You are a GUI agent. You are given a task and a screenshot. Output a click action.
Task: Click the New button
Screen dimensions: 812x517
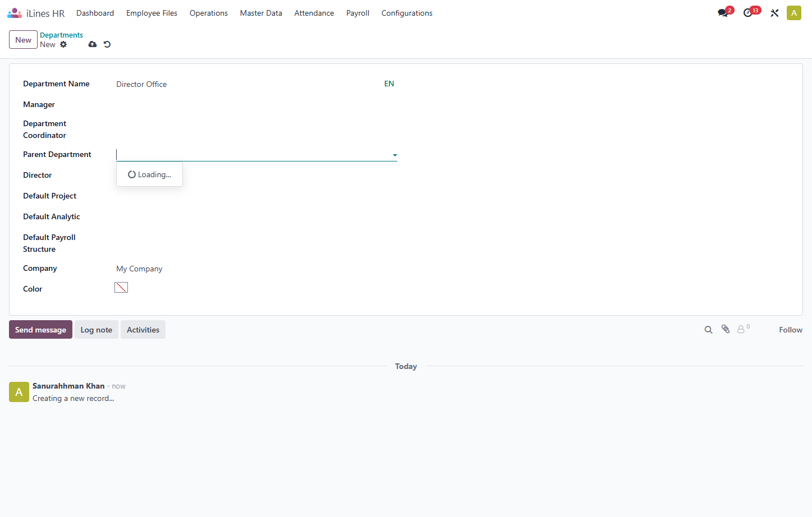[23, 40]
